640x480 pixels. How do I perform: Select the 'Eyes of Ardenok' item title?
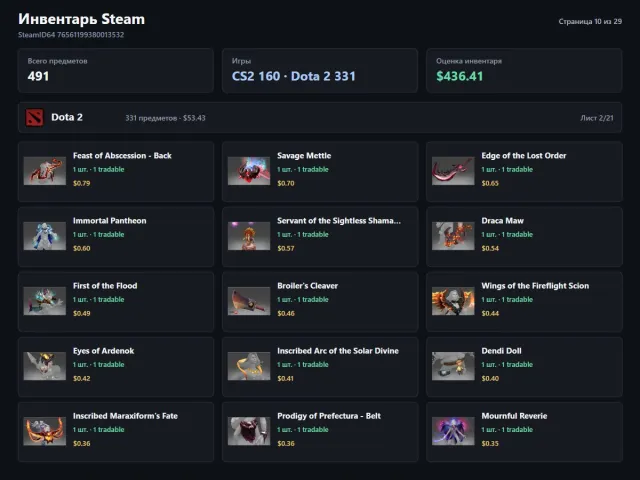coord(103,351)
